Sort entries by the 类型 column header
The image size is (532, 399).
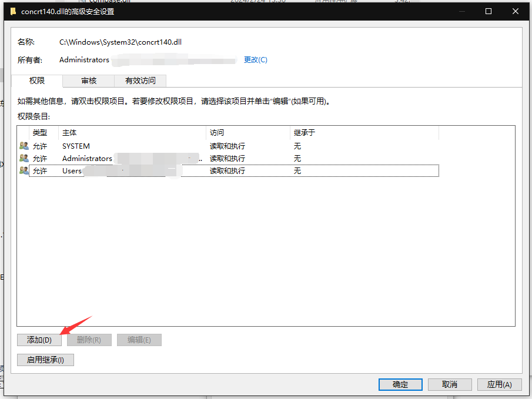[x=40, y=133]
